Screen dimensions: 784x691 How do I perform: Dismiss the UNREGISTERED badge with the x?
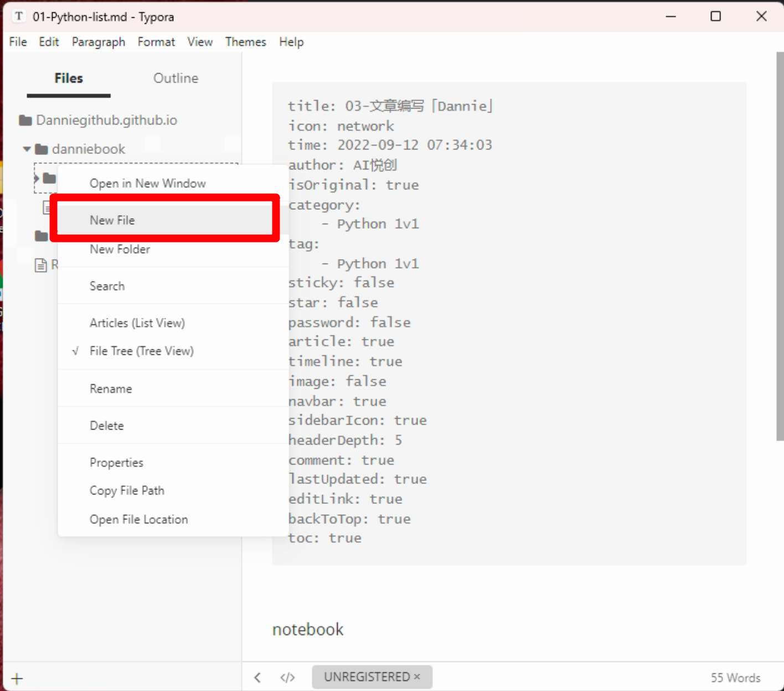417,677
